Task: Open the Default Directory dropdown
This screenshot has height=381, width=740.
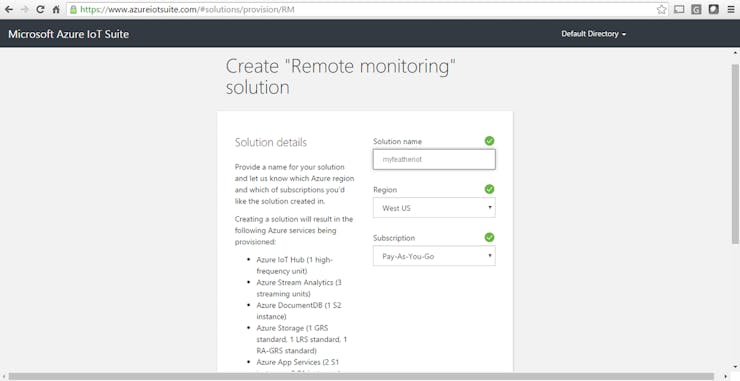Action: coord(594,34)
